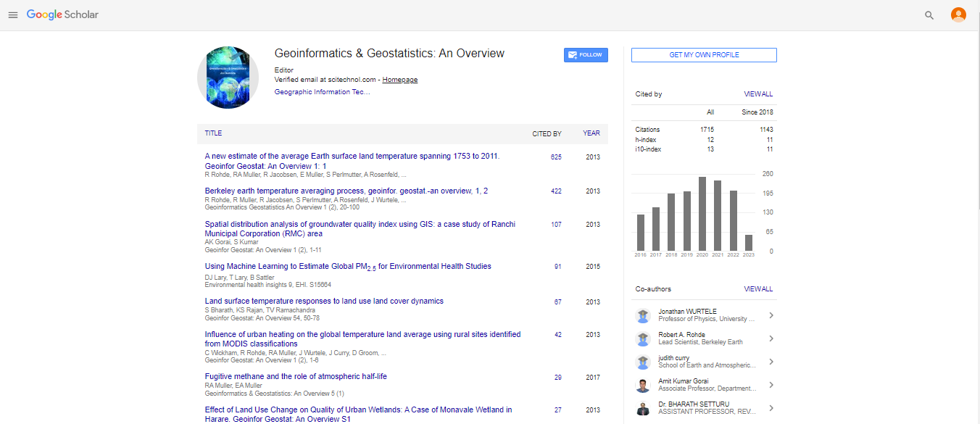Image resolution: width=980 pixels, height=424 pixels.
Task: Open the account avatar icon
Action: click(958, 15)
